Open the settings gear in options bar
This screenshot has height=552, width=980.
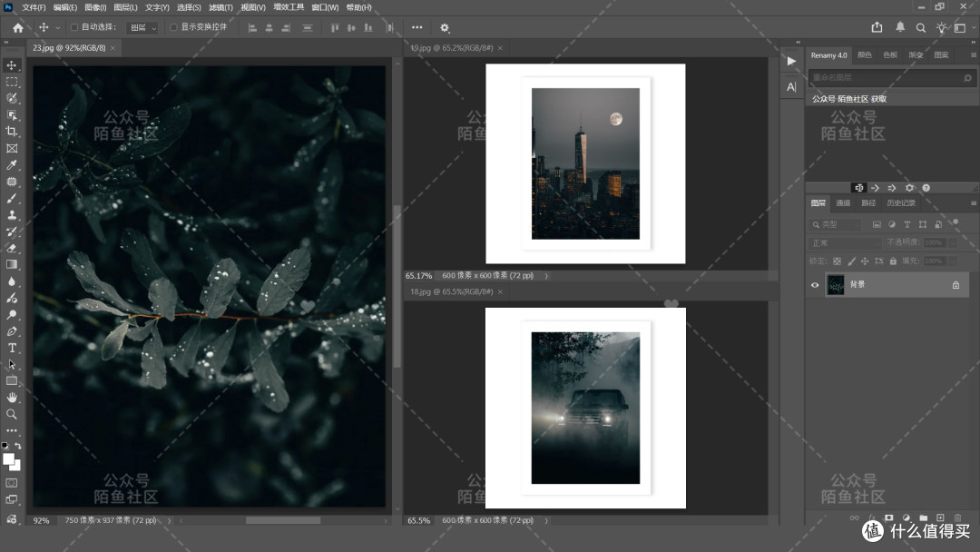(445, 27)
